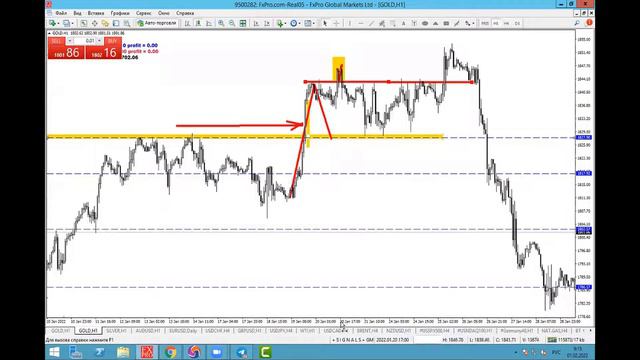
Task: Switch to the AUDUSD,H1 chart tab
Action: tap(148, 331)
